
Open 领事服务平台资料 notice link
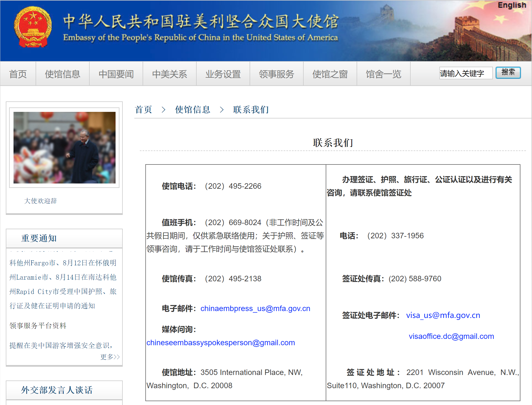click(x=38, y=326)
